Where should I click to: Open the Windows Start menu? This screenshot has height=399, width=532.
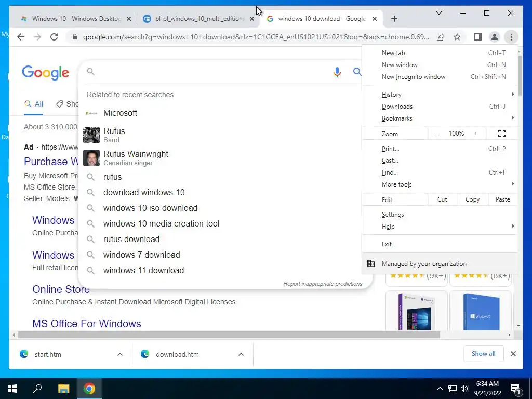point(12,389)
